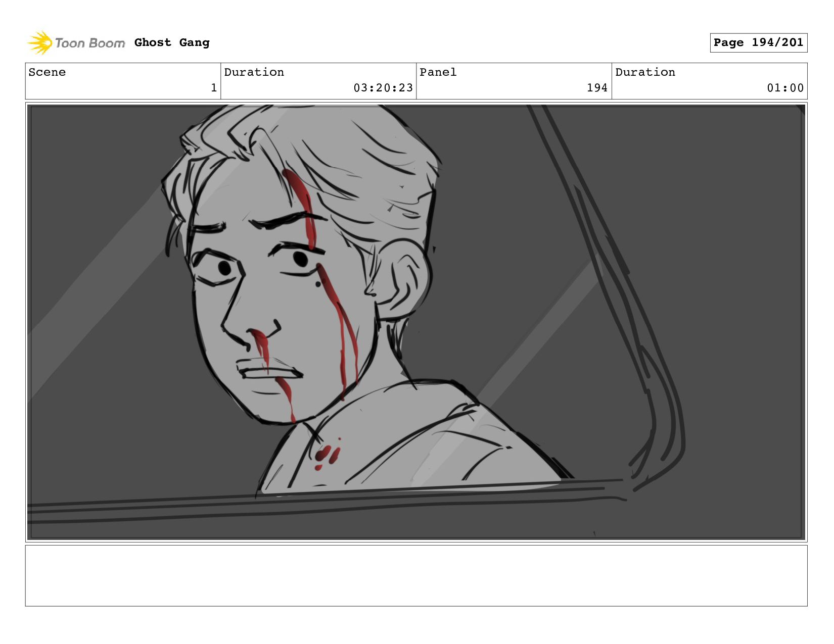Click the empty notes box below the panel

click(416, 576)
